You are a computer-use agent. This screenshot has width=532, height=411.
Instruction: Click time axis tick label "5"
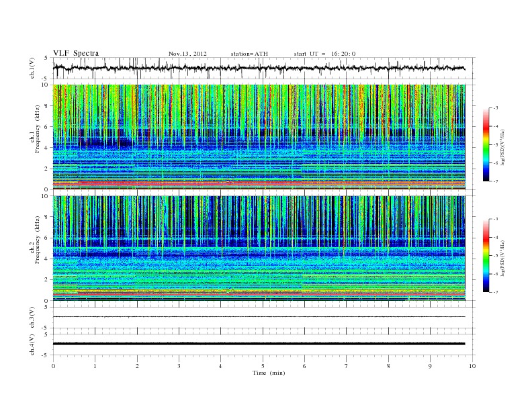(x=263, y=366)
